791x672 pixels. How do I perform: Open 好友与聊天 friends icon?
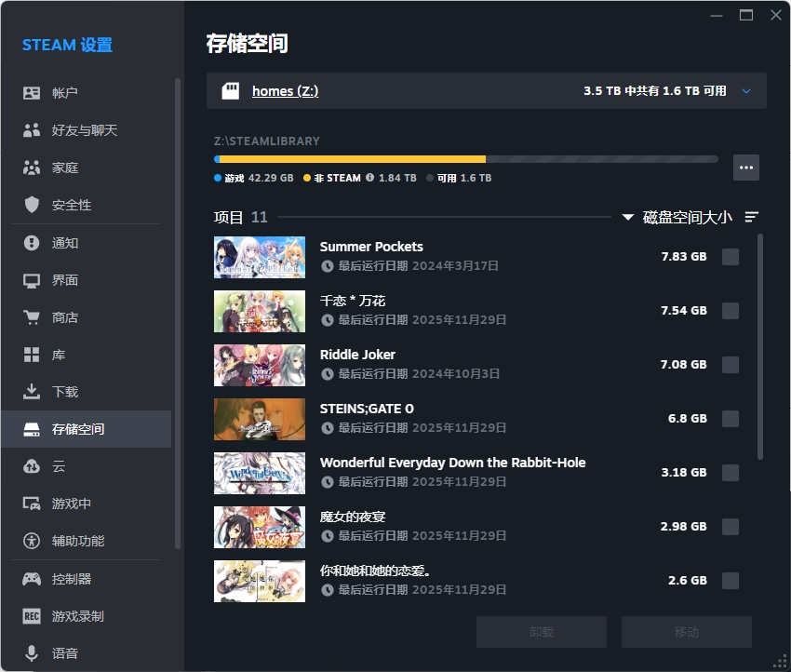[32, 130]
